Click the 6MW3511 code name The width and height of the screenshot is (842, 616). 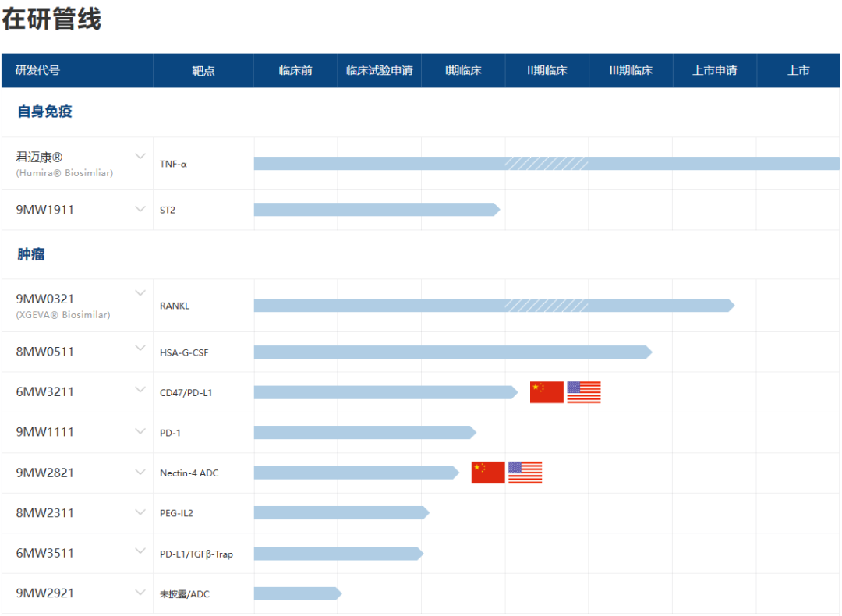pyautogui.click(x=44, y=553)
